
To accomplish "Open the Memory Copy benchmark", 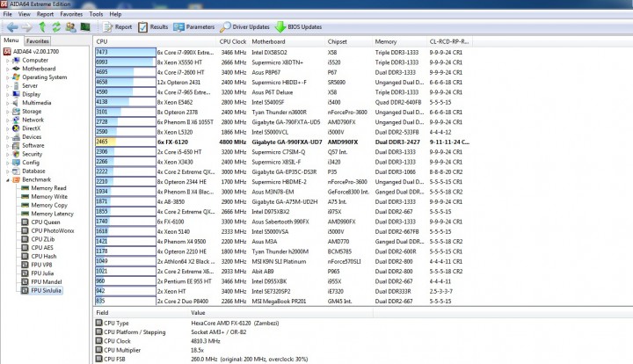I will [49, 205].
